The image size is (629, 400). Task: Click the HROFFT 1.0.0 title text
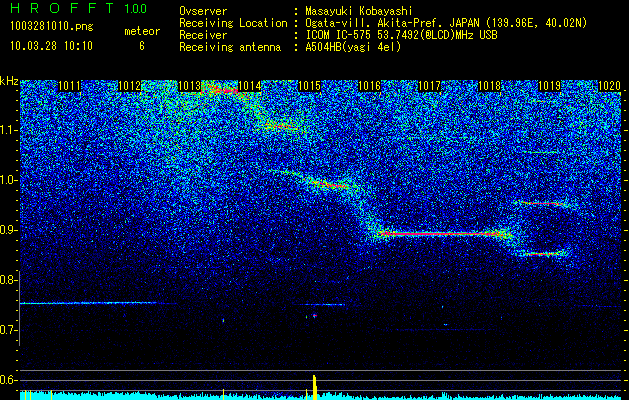[x=79, y=8]
